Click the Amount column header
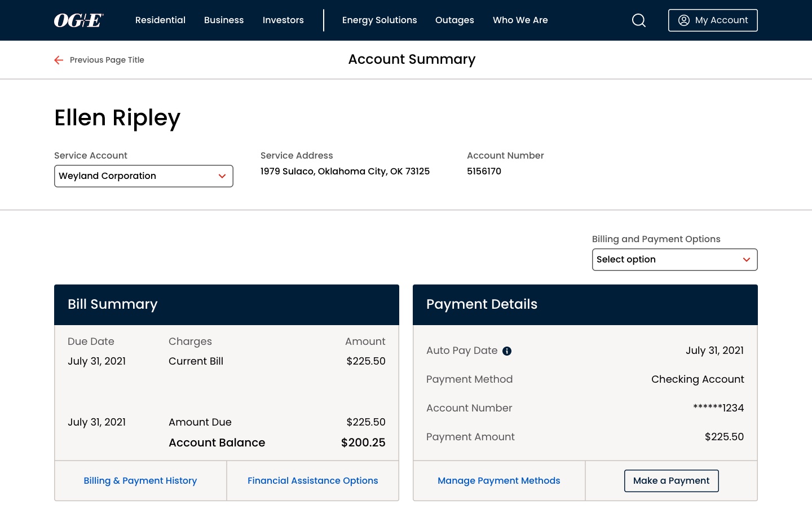This screenshot has height=508, width=812. 365,341
